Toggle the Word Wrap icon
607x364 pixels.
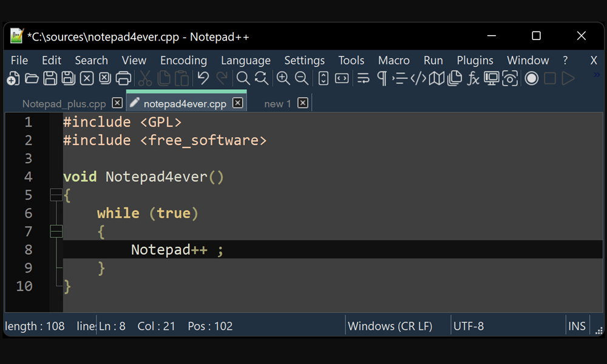coord(363,78)
